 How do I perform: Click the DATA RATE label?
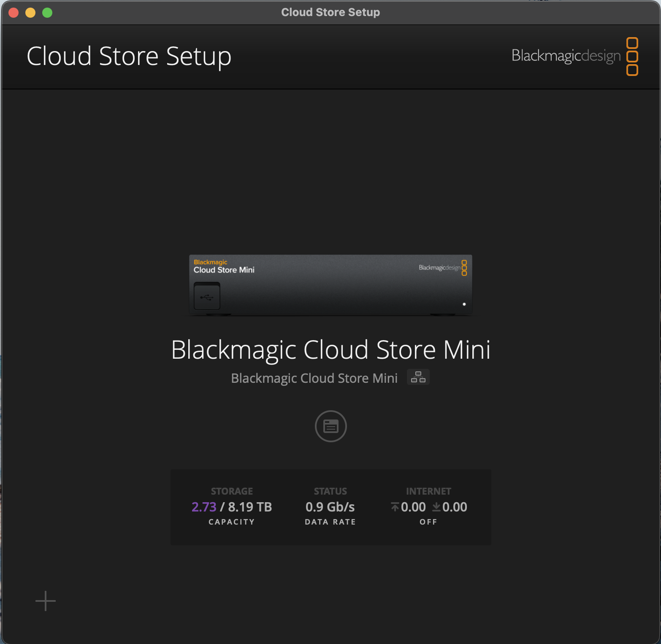tap(330, 522)
